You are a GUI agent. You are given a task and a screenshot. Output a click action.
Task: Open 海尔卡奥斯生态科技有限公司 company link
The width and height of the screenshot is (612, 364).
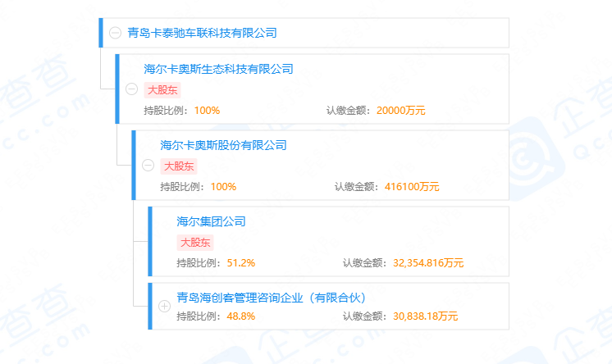tap(218, 69)
